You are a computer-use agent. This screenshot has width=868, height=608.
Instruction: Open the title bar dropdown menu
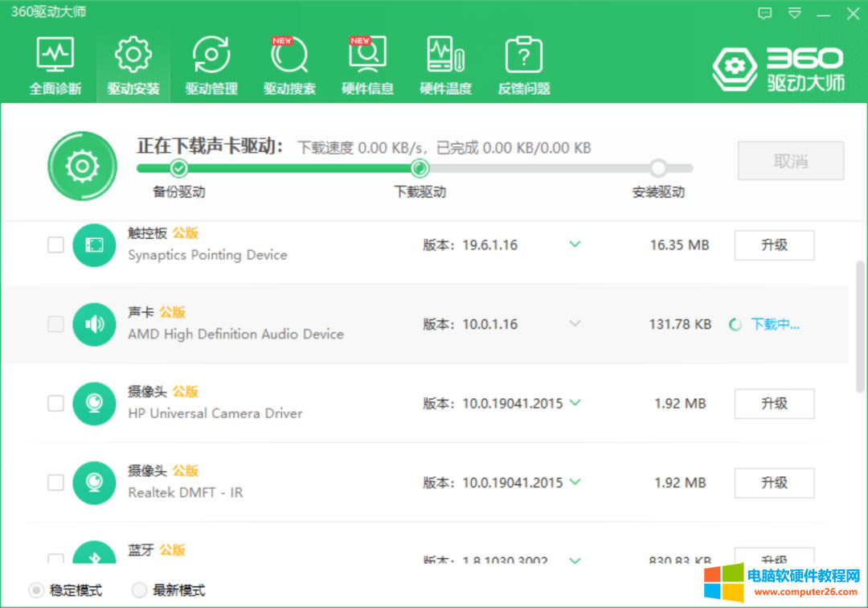click(794, 14)
